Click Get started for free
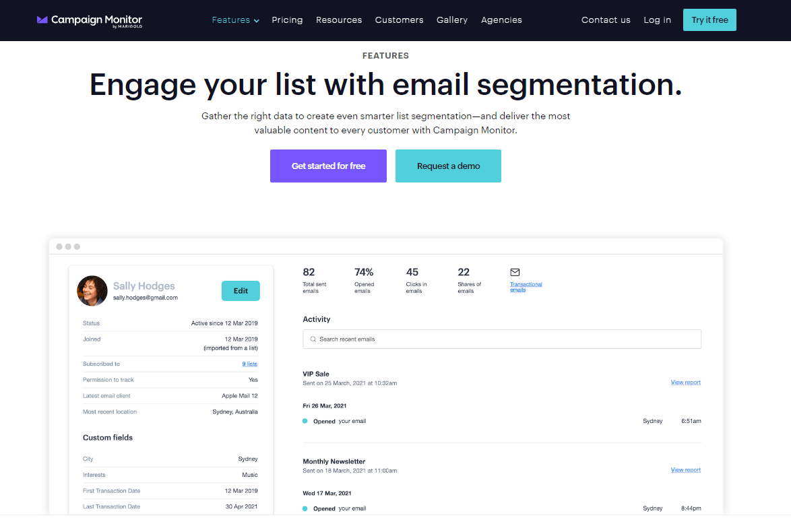 [328, 166]
